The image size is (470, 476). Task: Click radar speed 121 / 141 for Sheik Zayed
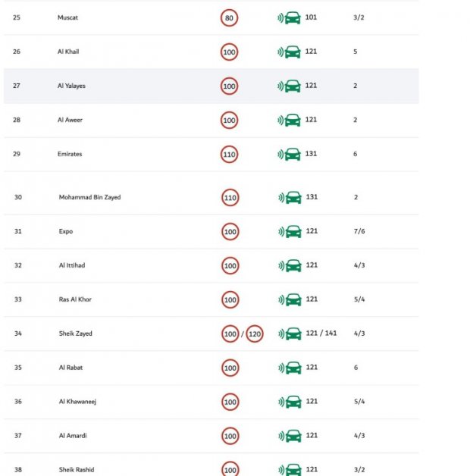click(x=321, y=333)
